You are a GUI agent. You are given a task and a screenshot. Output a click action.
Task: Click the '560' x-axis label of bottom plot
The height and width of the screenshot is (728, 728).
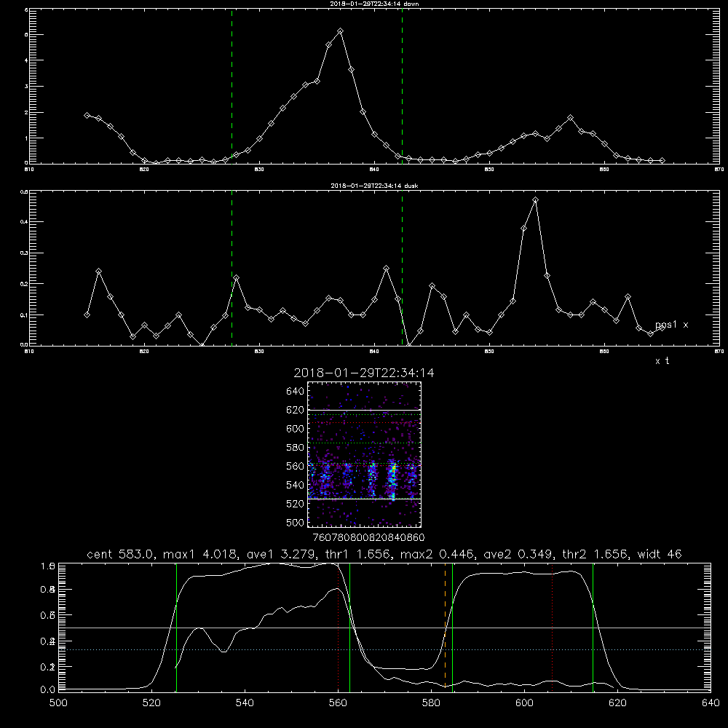click(338, 703)
